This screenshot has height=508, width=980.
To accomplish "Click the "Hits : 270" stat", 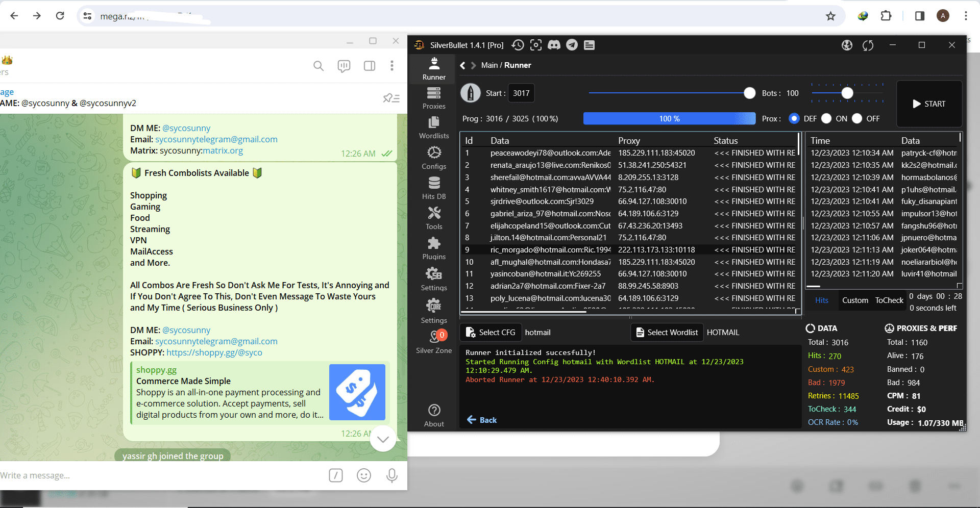I will (x=824, y=355).
